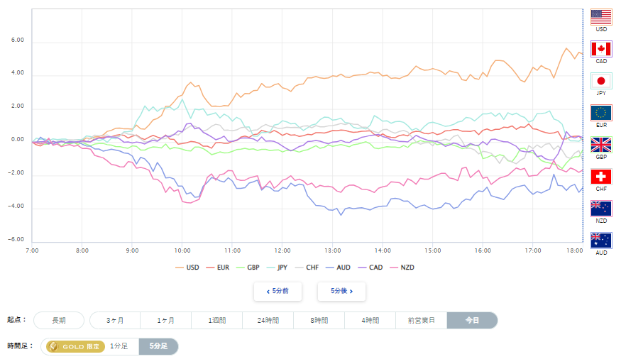This screenshot has width=621, height=364.
Task: Click the GOLD 限定 coin badge
Action: [75, 346]
